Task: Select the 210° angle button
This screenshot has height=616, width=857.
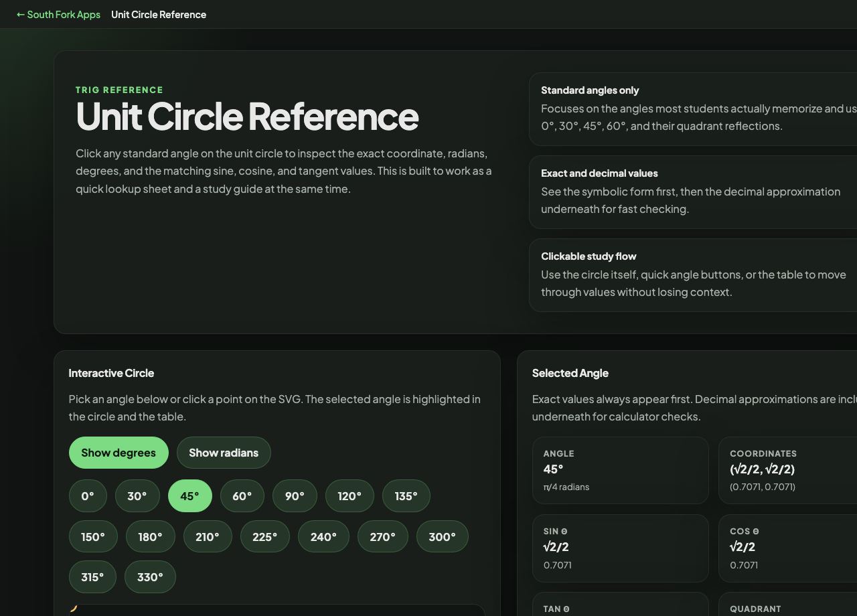Action: coord(208,537)
